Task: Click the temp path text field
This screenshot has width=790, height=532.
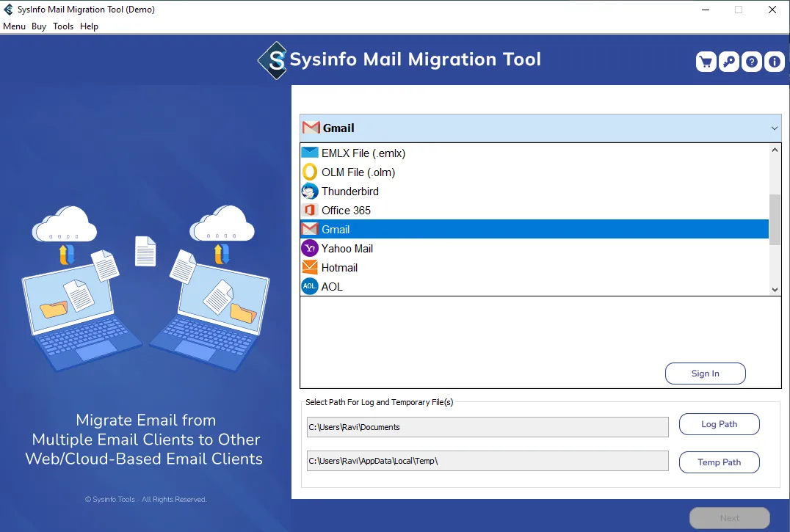Action: [x=488, y=461]
